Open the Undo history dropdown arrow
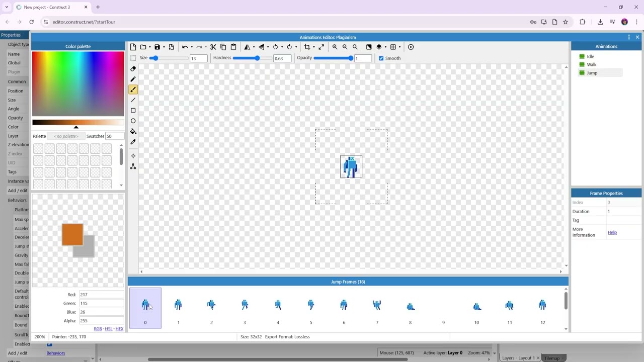 tap(191, 47)
